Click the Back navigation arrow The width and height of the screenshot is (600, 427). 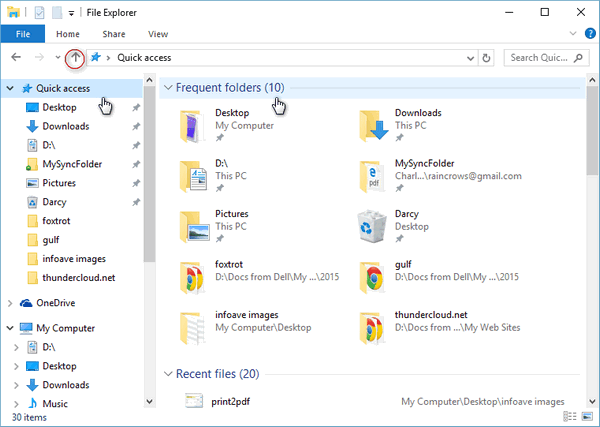pyautogui.click(x=16, y=57)
